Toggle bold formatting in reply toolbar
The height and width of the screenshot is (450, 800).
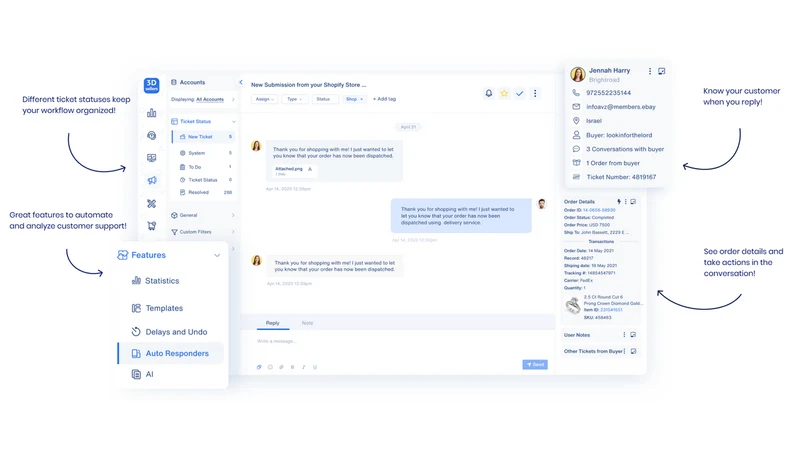[x=292, y=367]
